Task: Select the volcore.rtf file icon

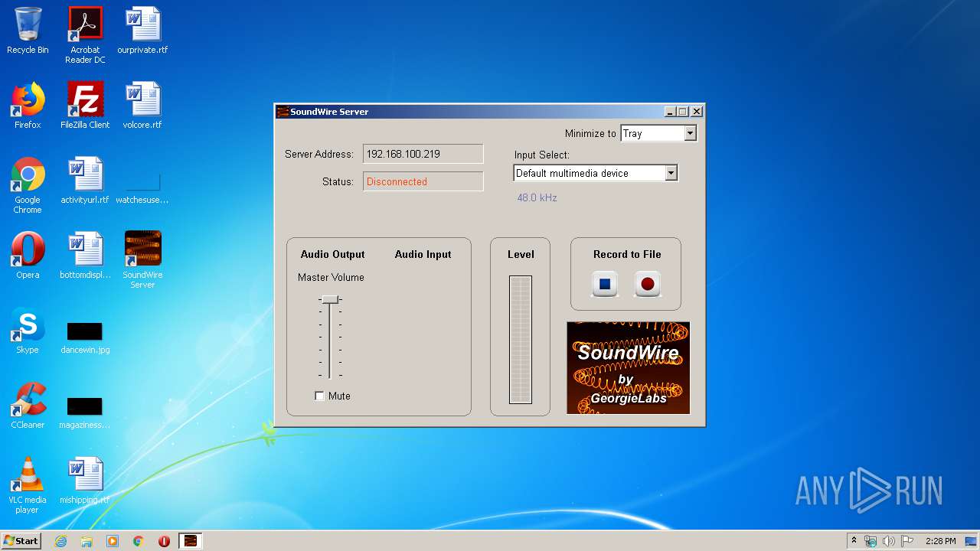Action: (x=142, y=106)
